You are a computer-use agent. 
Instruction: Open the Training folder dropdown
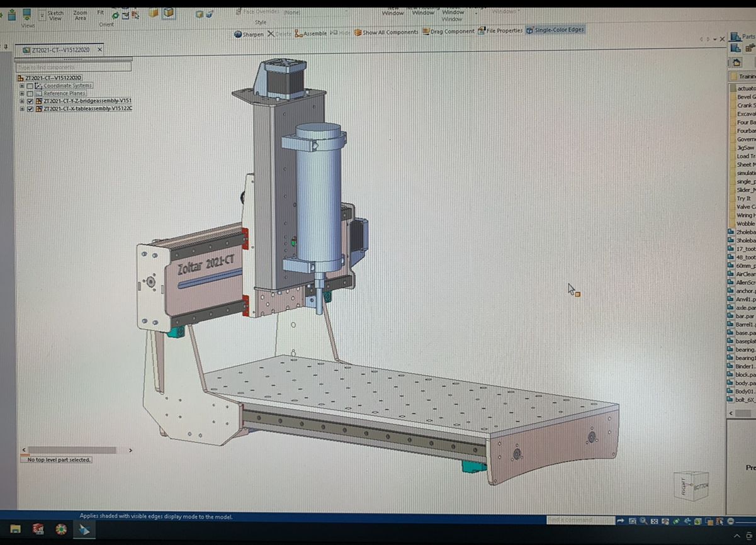click(x=743, y=76)
